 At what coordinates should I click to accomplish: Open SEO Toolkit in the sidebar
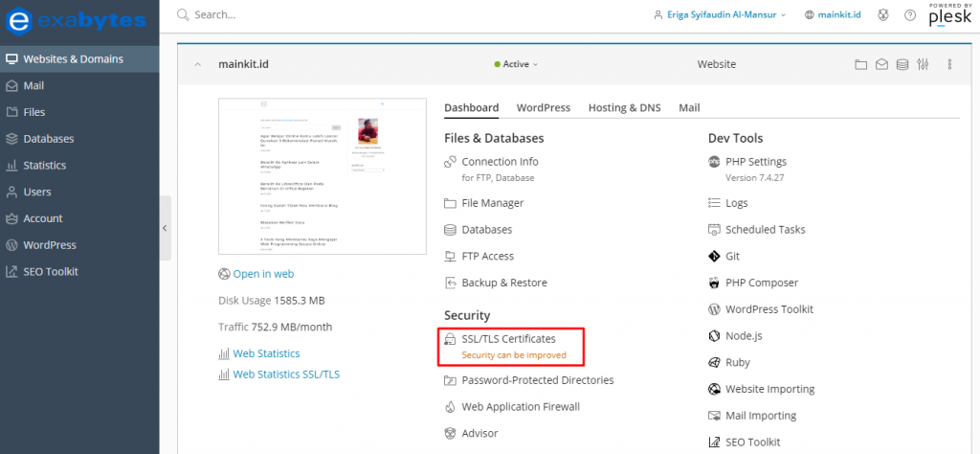(79, 272)
